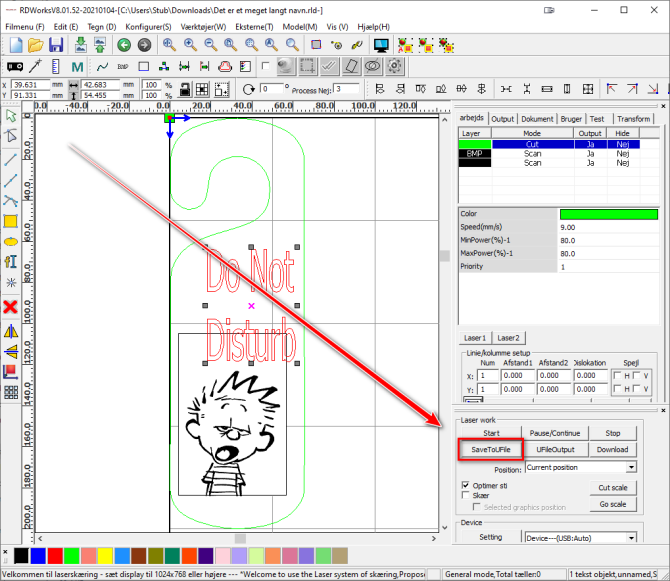Switch to the Laser2 tab
Screen dimensions: 670x581
[508, 338]
